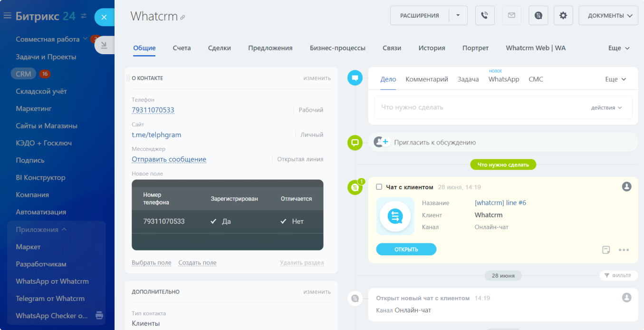Screen dimensions: 644x330
Task: Click the note icon in chat card
Action: tap(606, 250)
